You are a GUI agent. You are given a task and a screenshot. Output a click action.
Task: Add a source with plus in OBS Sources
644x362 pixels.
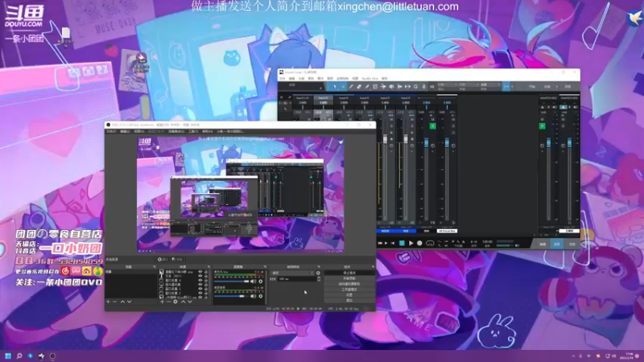(163, 302)
